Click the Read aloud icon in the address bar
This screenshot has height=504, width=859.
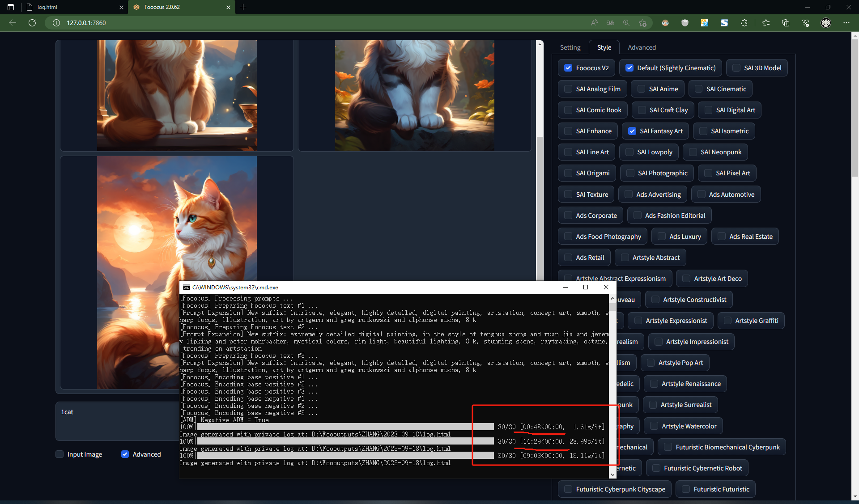(594, 22)
